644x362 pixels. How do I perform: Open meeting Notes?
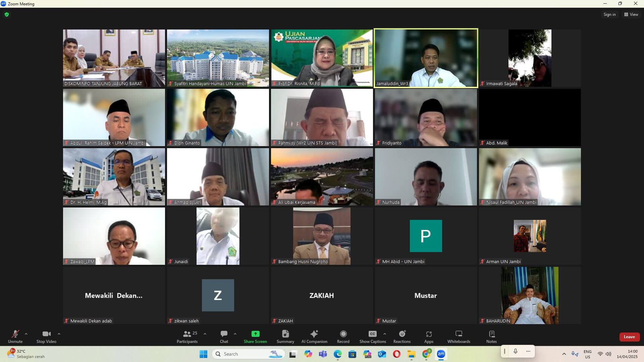click(x=491, y=337)
